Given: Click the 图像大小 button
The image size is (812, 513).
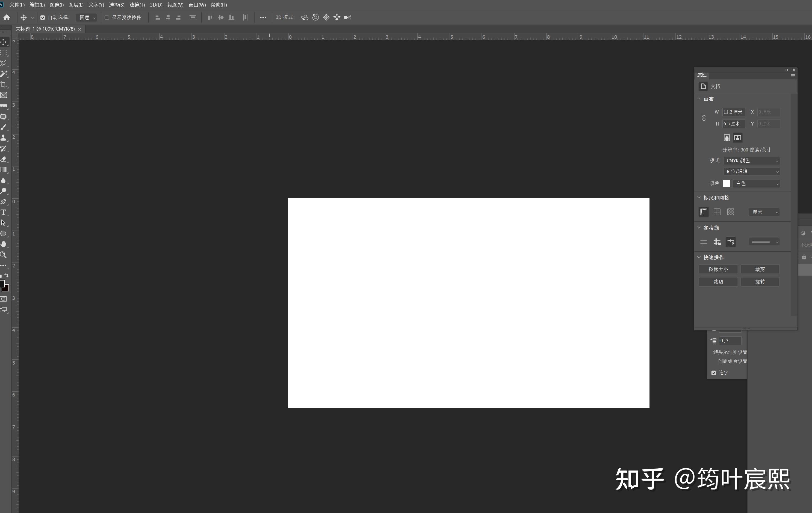Looking at the screenshot, I should (718, 269).
